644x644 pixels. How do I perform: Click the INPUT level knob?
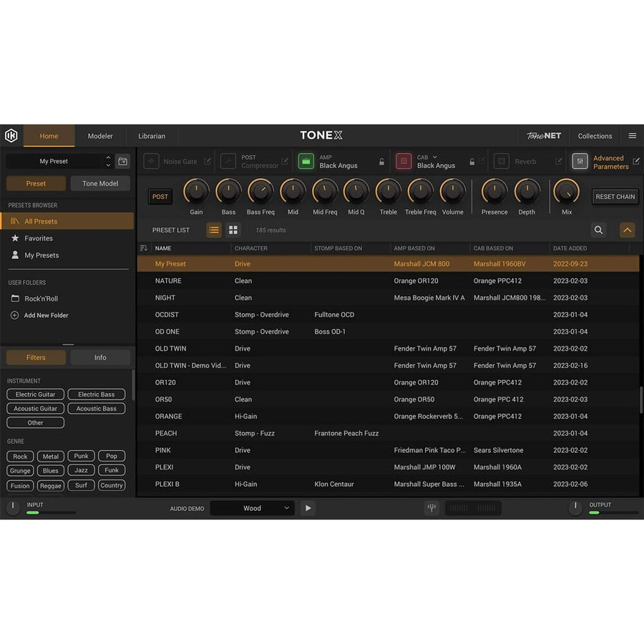click(x=13, y=507)
